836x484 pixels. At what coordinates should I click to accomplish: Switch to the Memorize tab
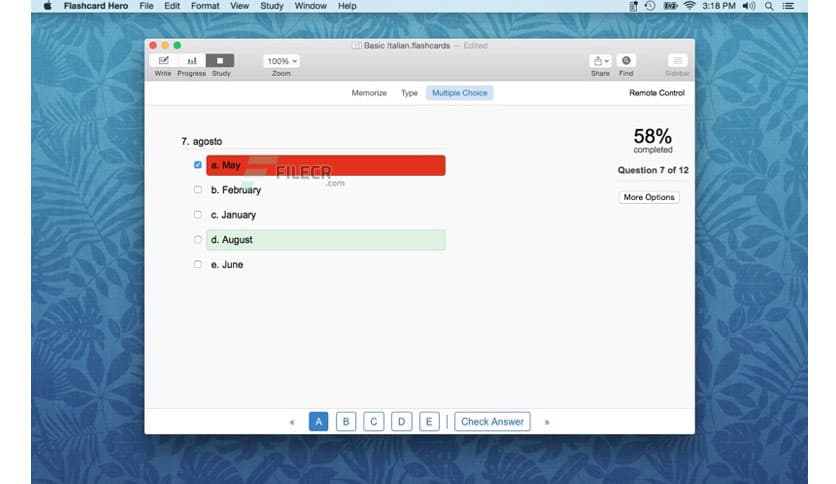(x=369, y=93)
